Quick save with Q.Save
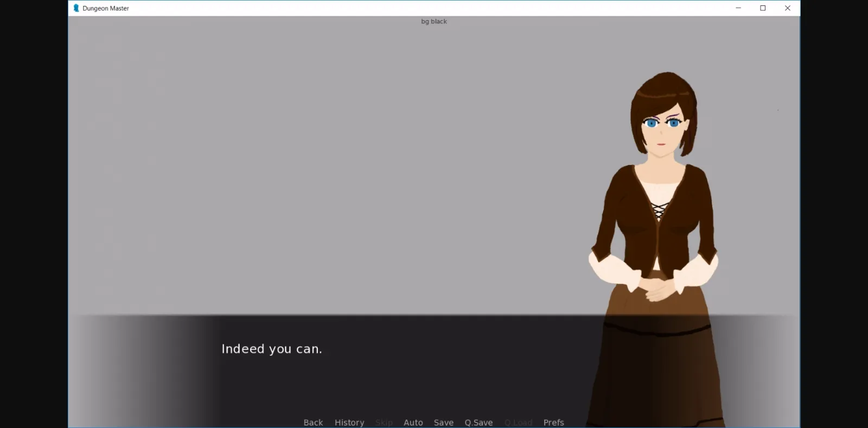Viewport: 868px width, 428px height. click(478, 422)
